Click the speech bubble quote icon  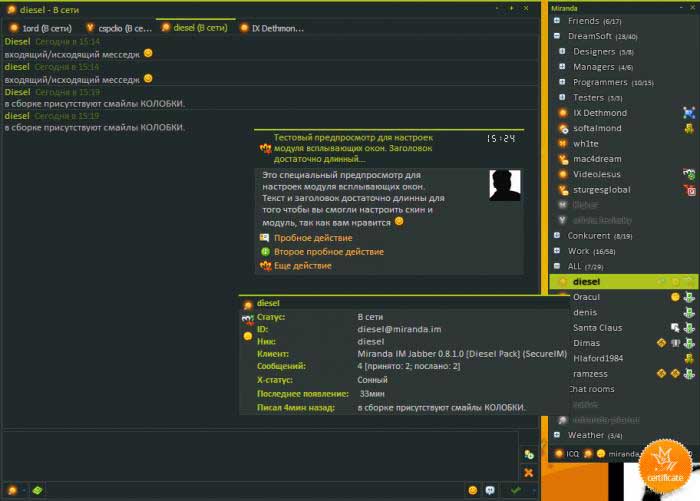coord(490,490)
